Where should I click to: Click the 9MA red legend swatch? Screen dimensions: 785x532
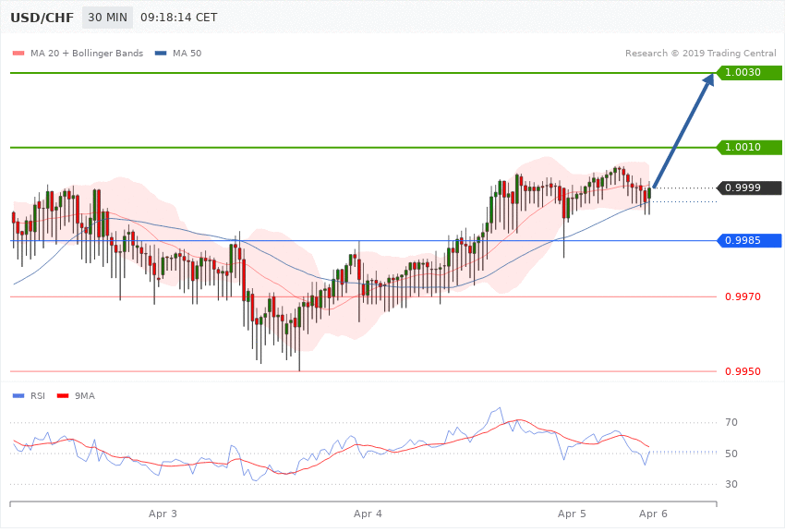tap(63, 396)
